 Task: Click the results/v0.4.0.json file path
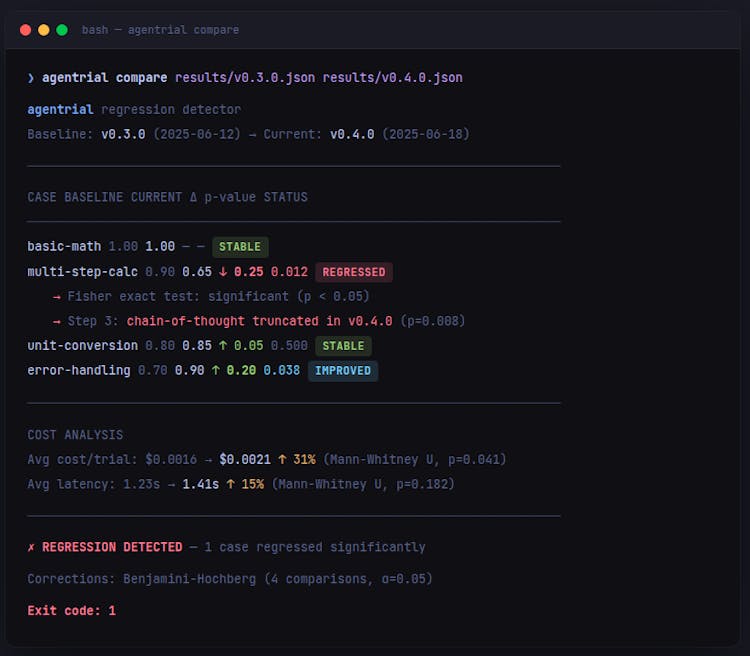coord(392,78)
